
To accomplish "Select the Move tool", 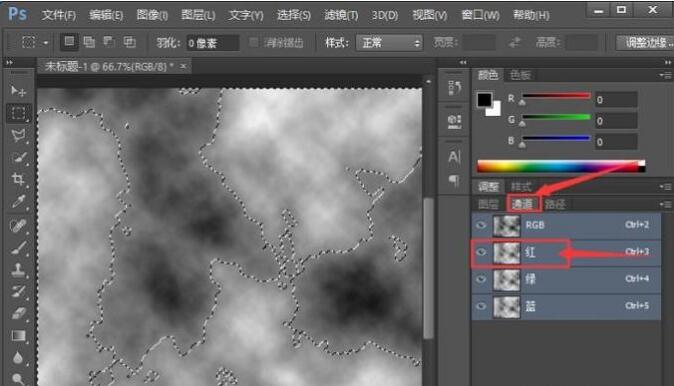I will click(18, 91).
